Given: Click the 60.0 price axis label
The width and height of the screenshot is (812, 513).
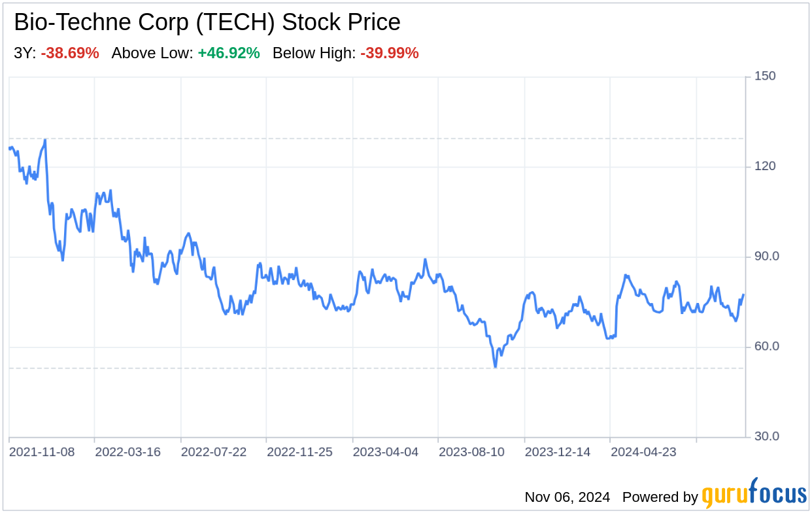Looking at the screenshot, I should tap(766, 346).
